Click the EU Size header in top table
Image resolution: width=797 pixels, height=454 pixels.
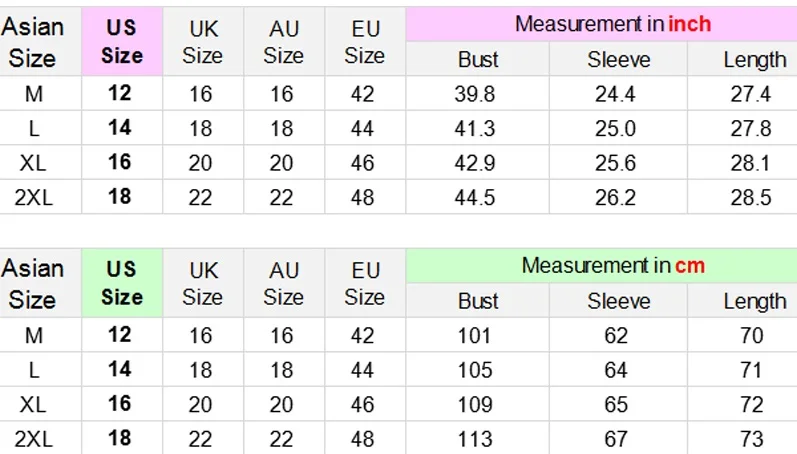[x=365, y=42]
